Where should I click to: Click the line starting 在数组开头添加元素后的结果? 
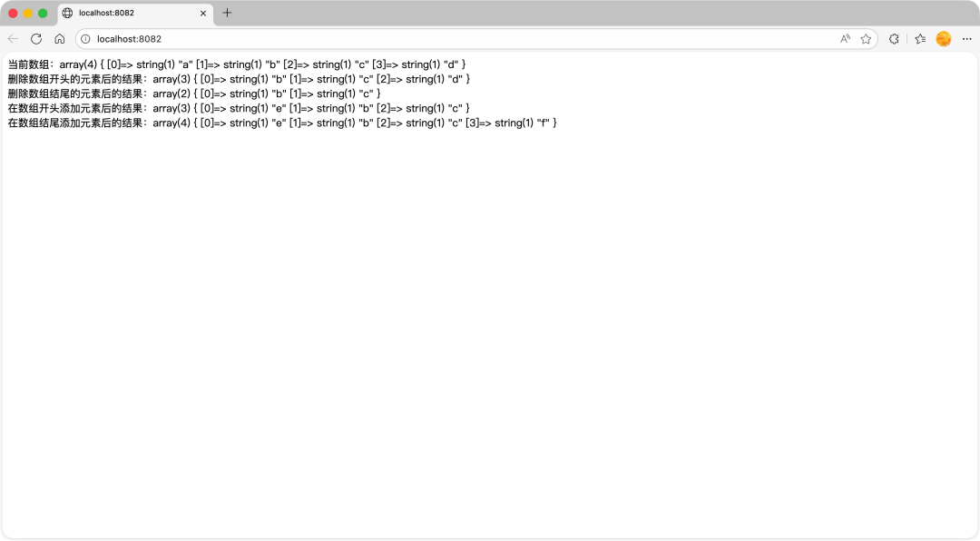click(239, 108)
